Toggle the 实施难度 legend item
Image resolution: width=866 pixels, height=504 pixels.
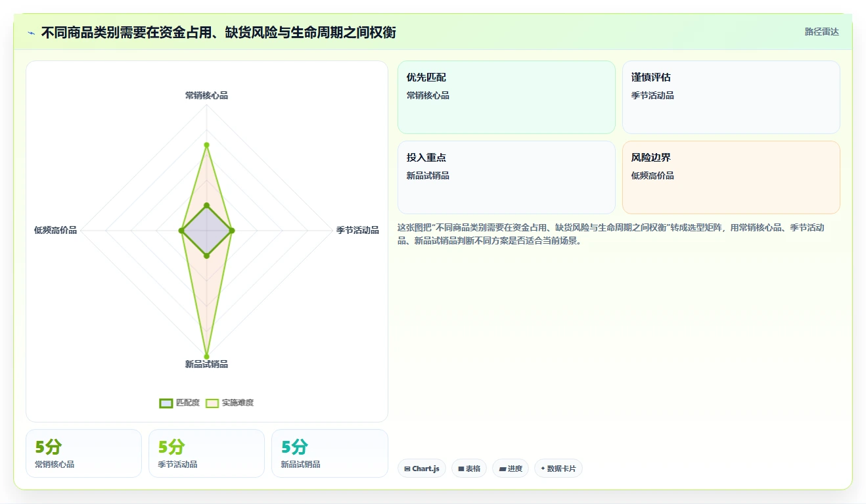tap(229, 403)
